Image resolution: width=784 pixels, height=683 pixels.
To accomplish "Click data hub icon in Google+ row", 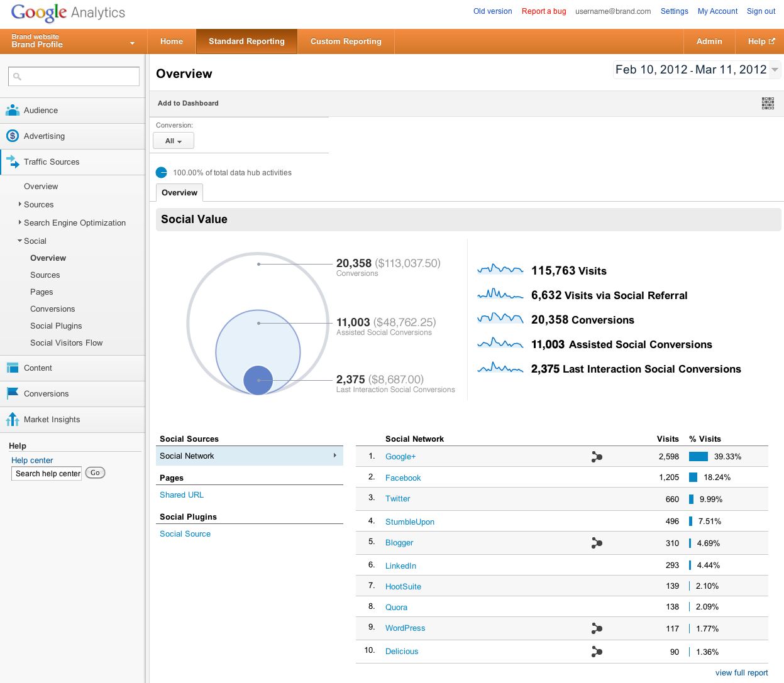I will coord(597,457).
